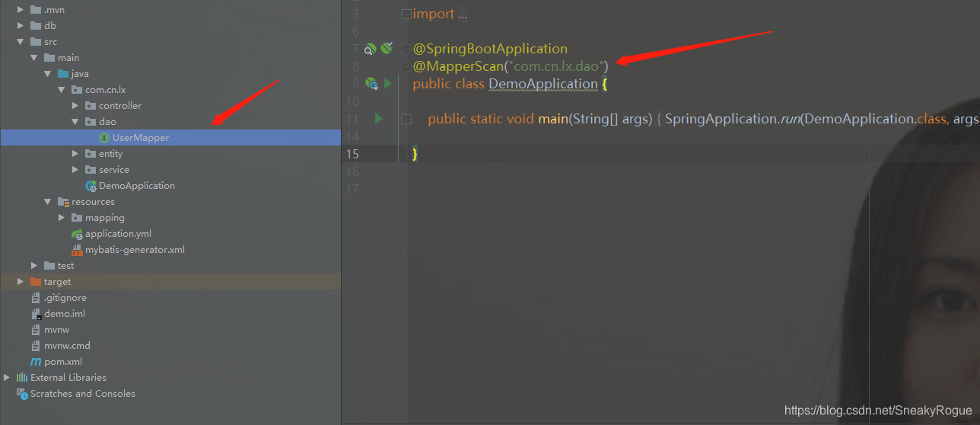Click the target folder icon
Image resolution: width=980 pixels, height=425 pixels.
click(36, 282)
